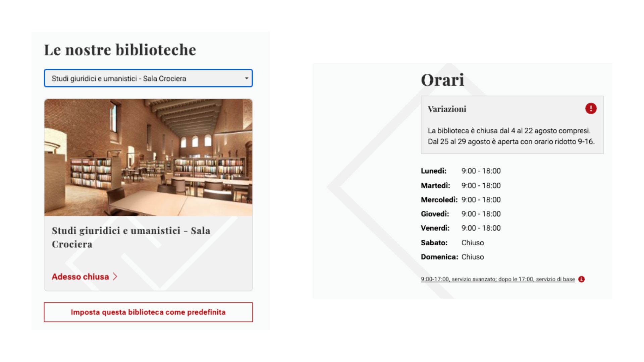Image resolution: width=644 pixels, height=362 pixels.
Task: Open the servizio avanzato hours note link
Action: click(x=498, y=279)
